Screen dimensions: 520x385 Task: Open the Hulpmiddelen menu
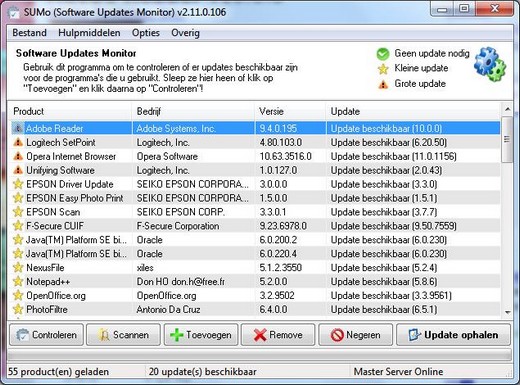(89, 33)
